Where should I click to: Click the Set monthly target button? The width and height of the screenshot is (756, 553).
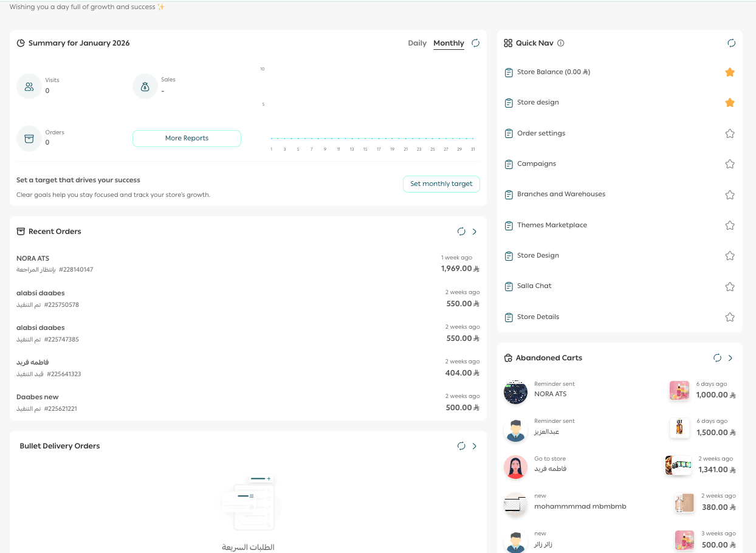[441, 184]
